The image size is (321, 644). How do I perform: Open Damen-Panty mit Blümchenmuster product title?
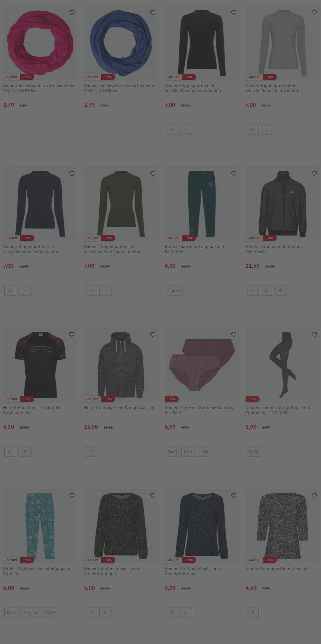pos(199,410)
